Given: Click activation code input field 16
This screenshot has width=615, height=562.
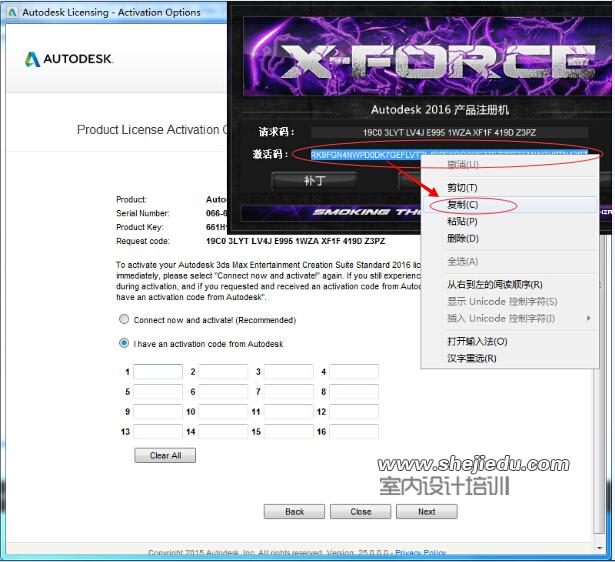Looking at the screenshot, I should 354,431.
